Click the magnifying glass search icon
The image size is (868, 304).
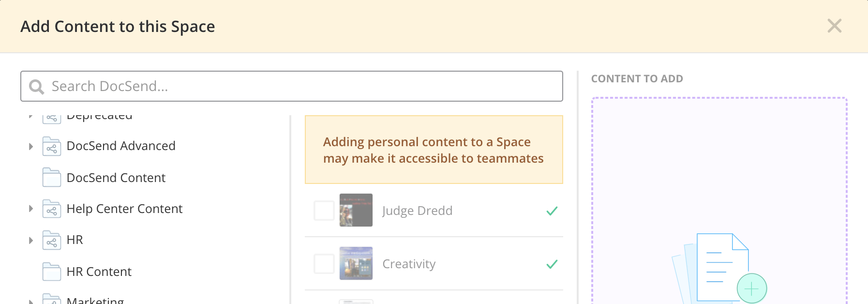pyautogui.click(x=37, y=87)
